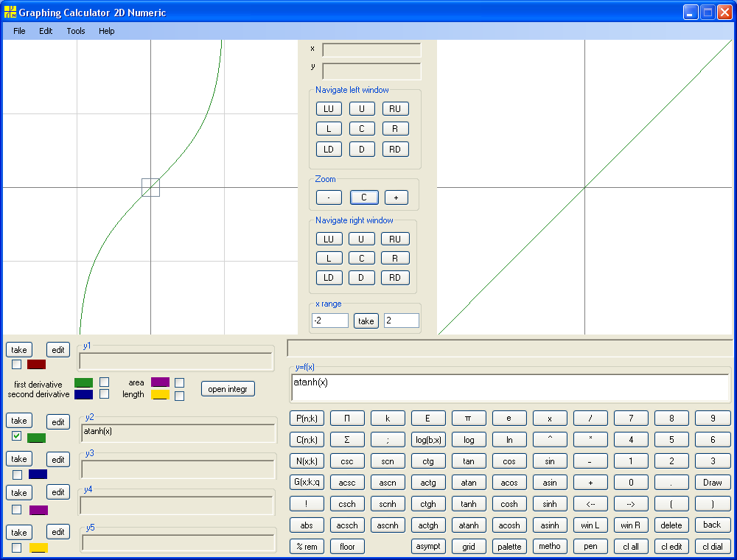Click the delete key
This screenshot has width=737, height=560.
coord(671,525)
